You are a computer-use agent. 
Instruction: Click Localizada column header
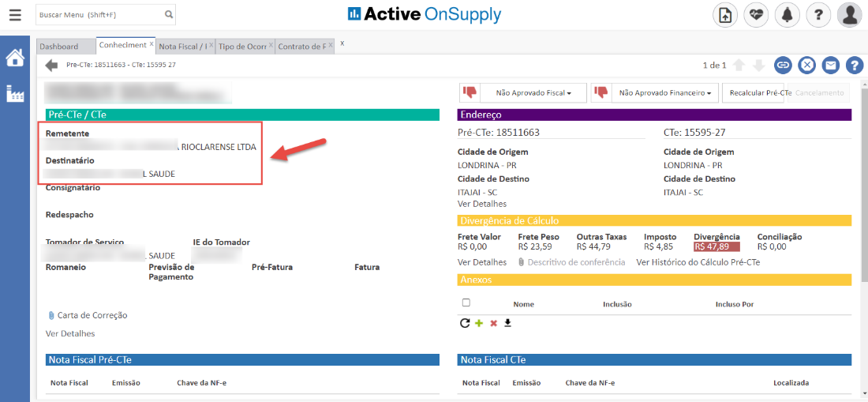click(791, 382)
